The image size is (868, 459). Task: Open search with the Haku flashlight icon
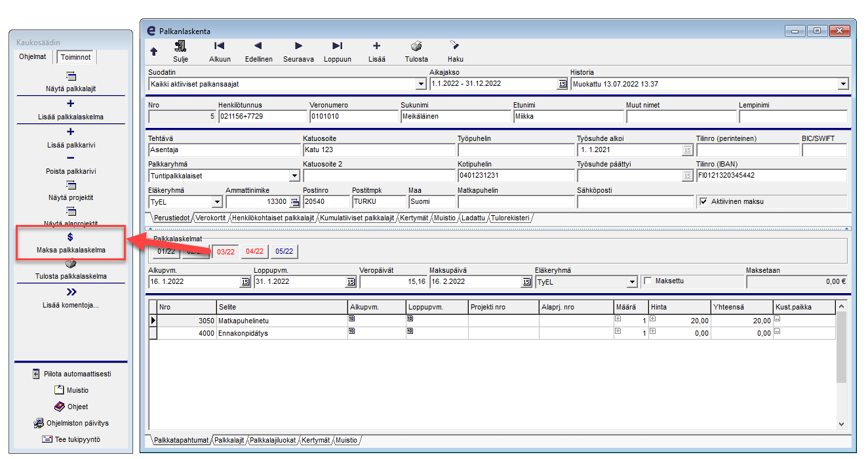[x=455, y=45]
